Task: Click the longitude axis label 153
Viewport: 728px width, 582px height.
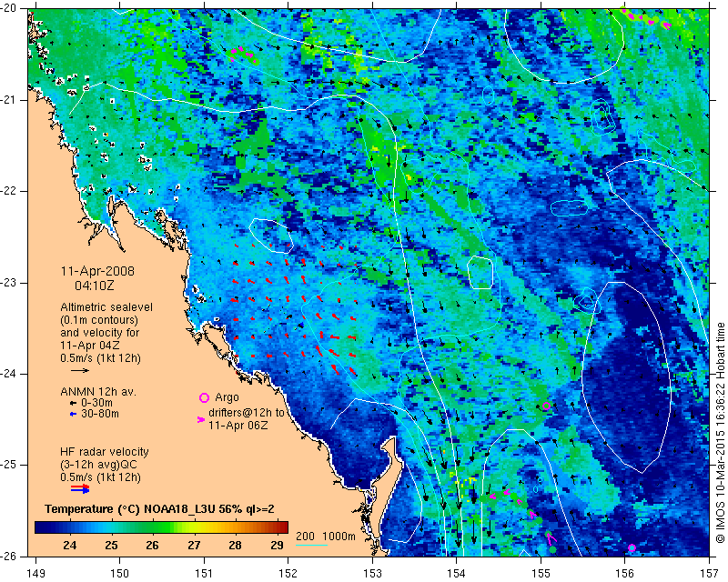Action: pyautogui.click(x=372, y=573)
